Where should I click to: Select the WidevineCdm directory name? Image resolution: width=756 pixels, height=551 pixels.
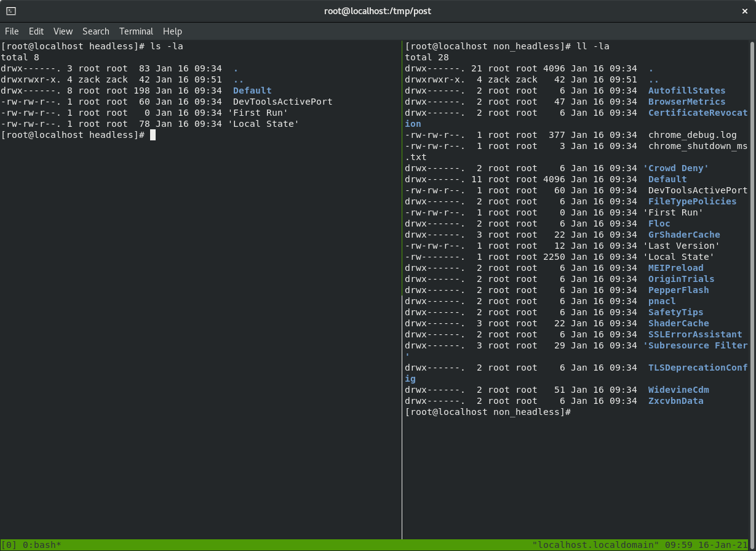click(678, 390)
